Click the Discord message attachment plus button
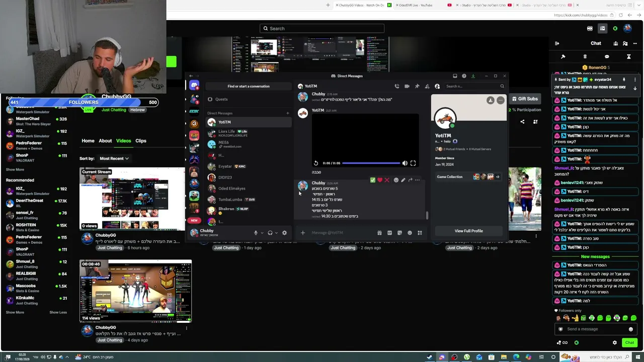644x362 pixels. 302,233
